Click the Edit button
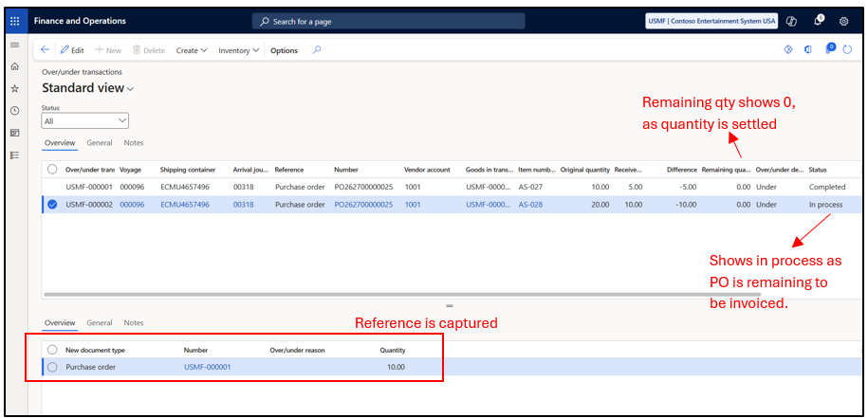 point(72,50)
